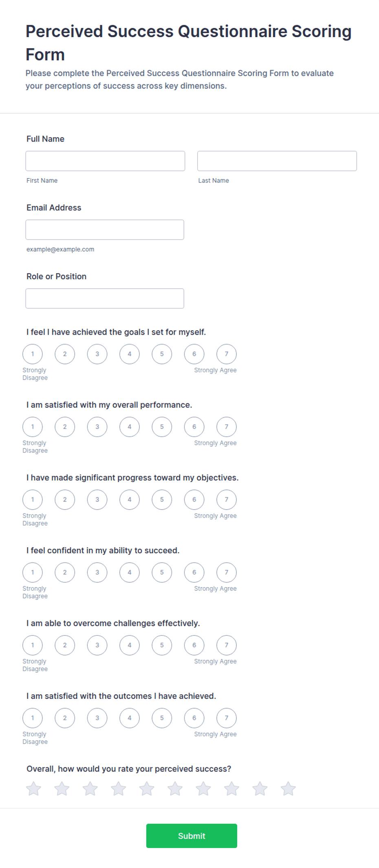Select the sixth star in overall rating

tap(175, 788)
